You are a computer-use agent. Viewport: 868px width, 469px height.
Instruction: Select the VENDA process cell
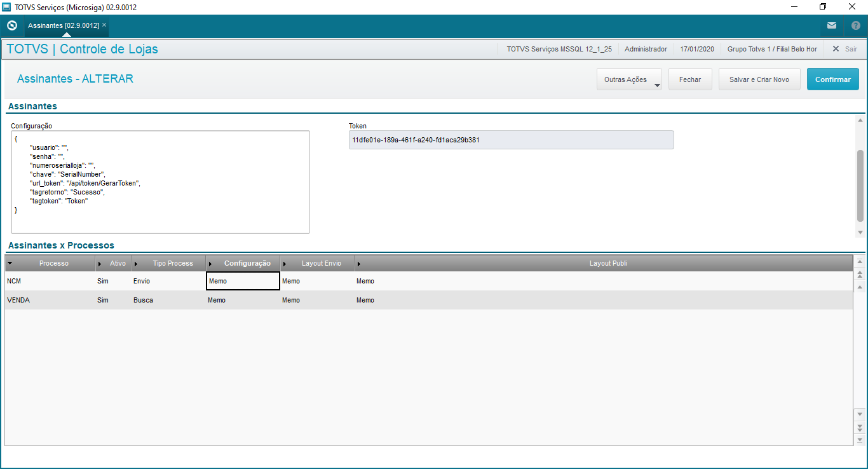point(50,300)
